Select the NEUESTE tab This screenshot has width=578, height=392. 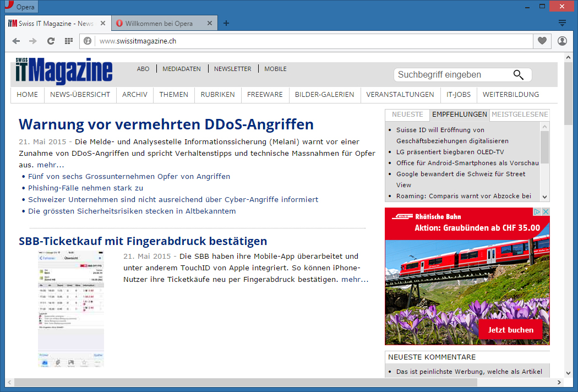coord(407,115)
